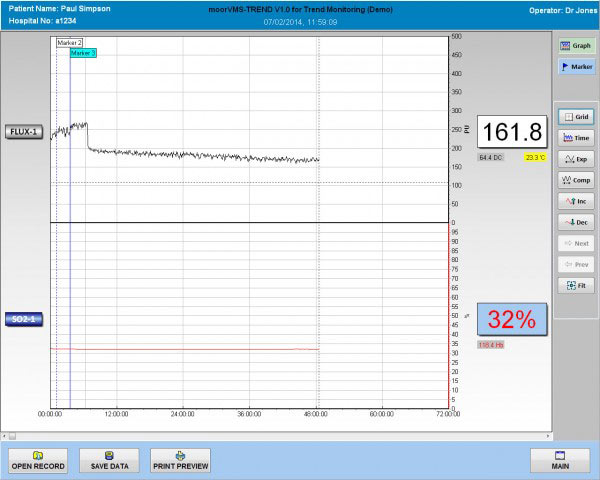Click the Time scale button
600x480 pixels.
pos(575,137)
